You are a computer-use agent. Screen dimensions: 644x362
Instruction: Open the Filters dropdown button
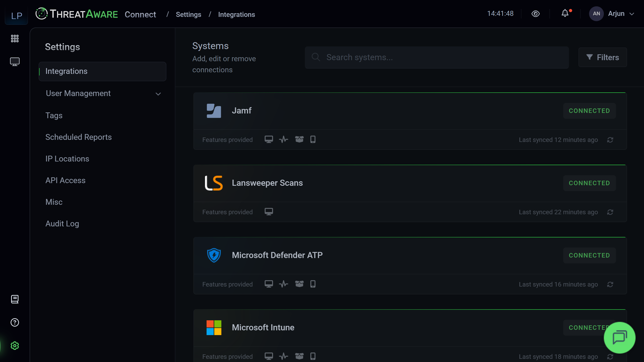(x=603, y=57)
